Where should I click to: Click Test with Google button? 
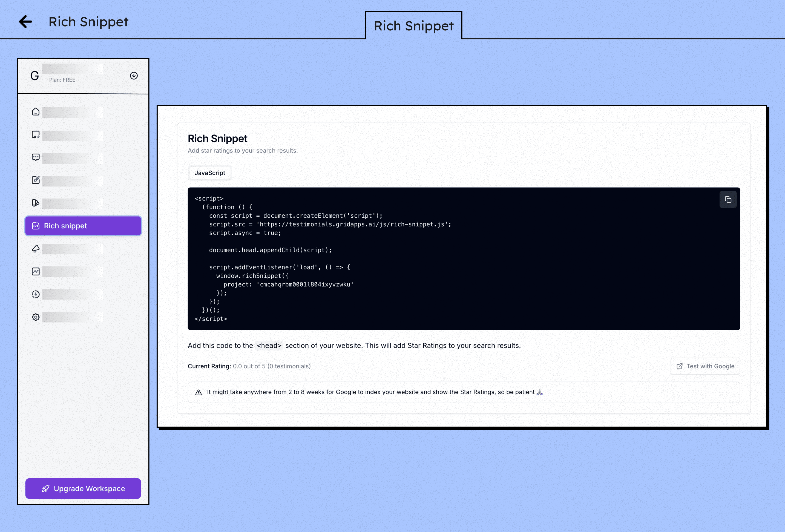click(x=705, y=366)
